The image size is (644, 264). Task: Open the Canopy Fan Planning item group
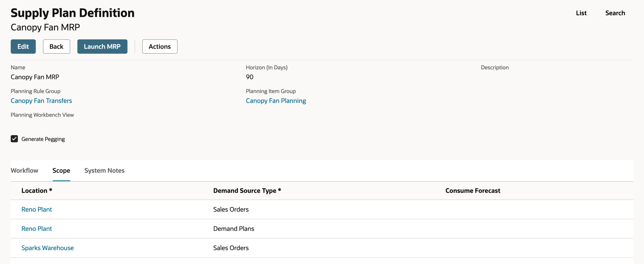coord(276,101)
